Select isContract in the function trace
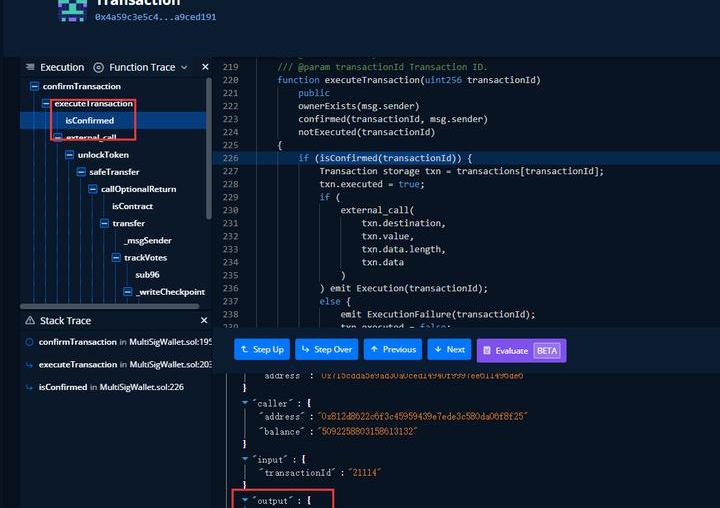The height and width of the screenshot is (508, 720). (x=132, y=206)
